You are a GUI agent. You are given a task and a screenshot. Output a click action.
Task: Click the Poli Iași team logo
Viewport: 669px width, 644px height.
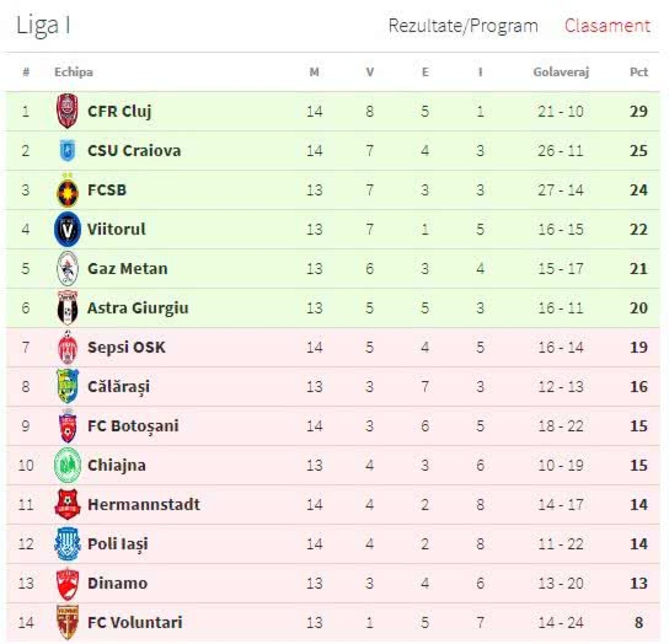68,544
